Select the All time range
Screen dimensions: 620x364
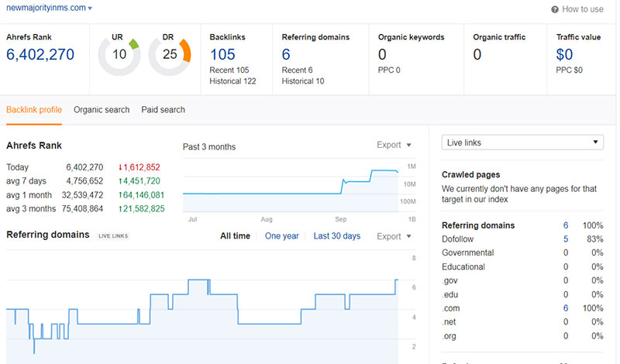coord(236,236)
